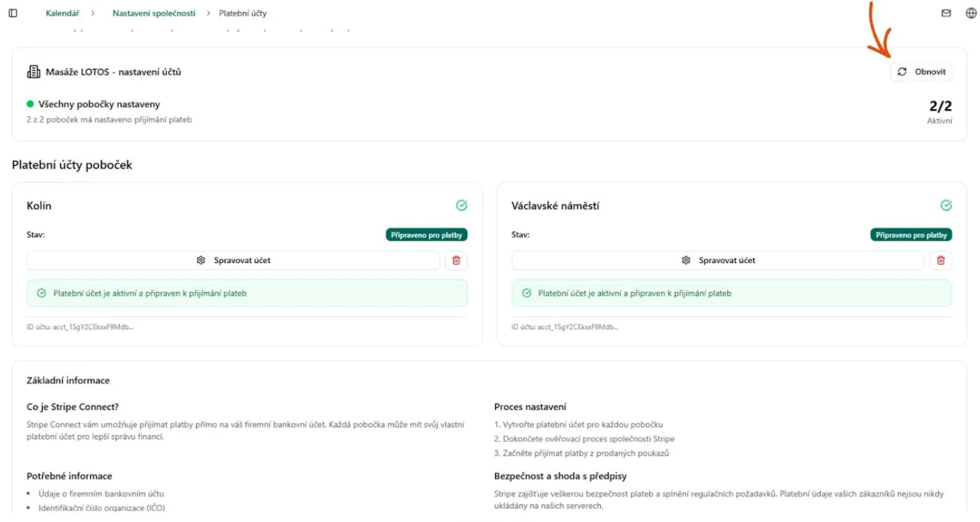Open the mail envelope icon
The width and height of the screenshot is (980, 522).
(946, 13)
